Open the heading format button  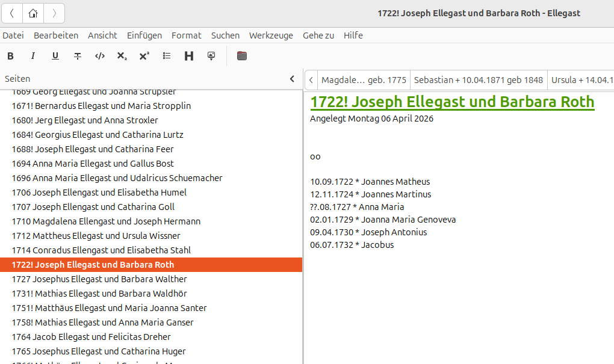coord(189,56)
